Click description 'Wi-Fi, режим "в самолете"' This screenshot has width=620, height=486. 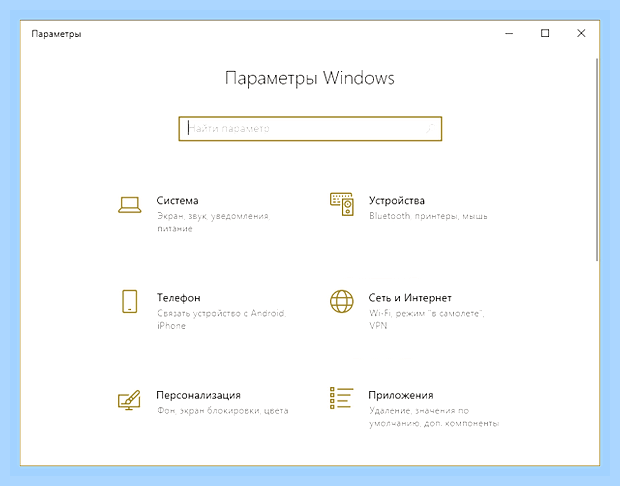point(427,314)
